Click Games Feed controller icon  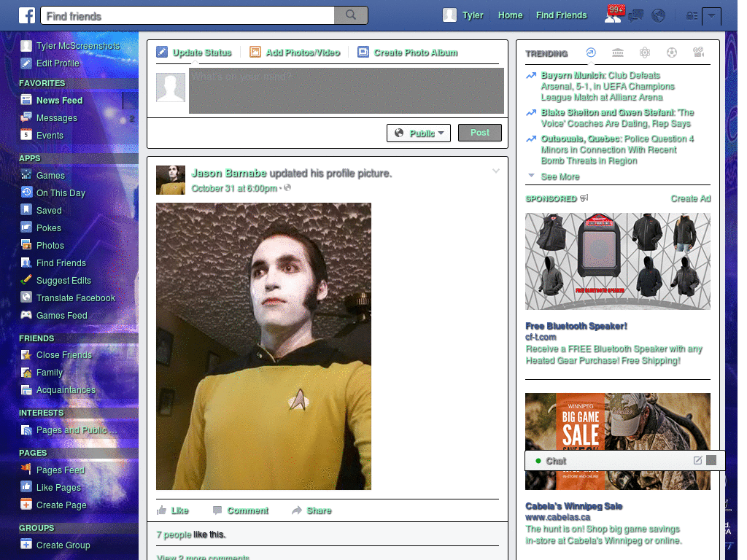(x=26, y=315)
